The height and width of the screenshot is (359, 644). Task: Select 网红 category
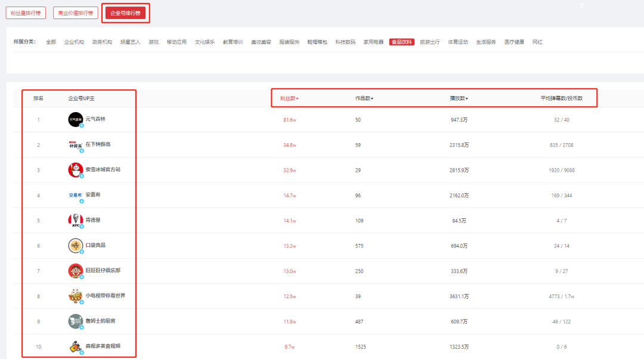537,42
